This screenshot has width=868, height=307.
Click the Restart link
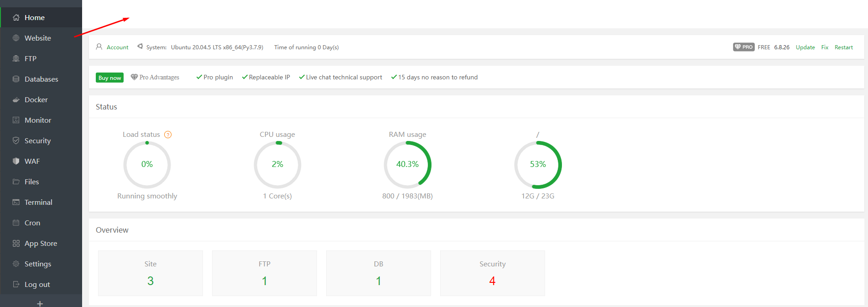[x=843, y=47]
